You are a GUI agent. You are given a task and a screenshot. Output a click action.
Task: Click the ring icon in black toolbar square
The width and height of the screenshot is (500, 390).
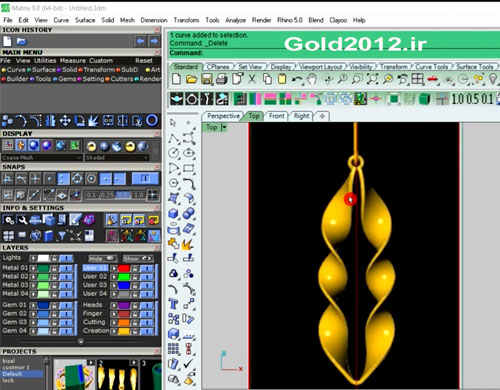[x=191, y=99]
